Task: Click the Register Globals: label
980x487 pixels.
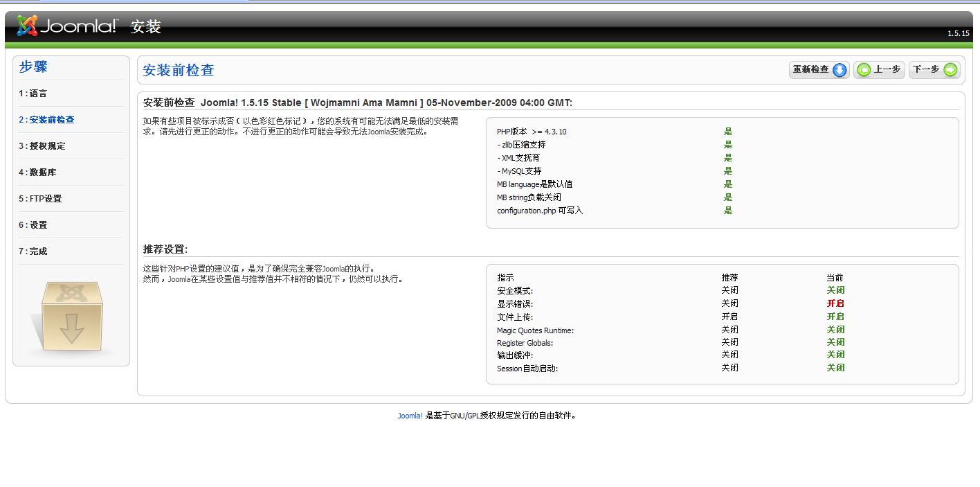Action: 525,343
